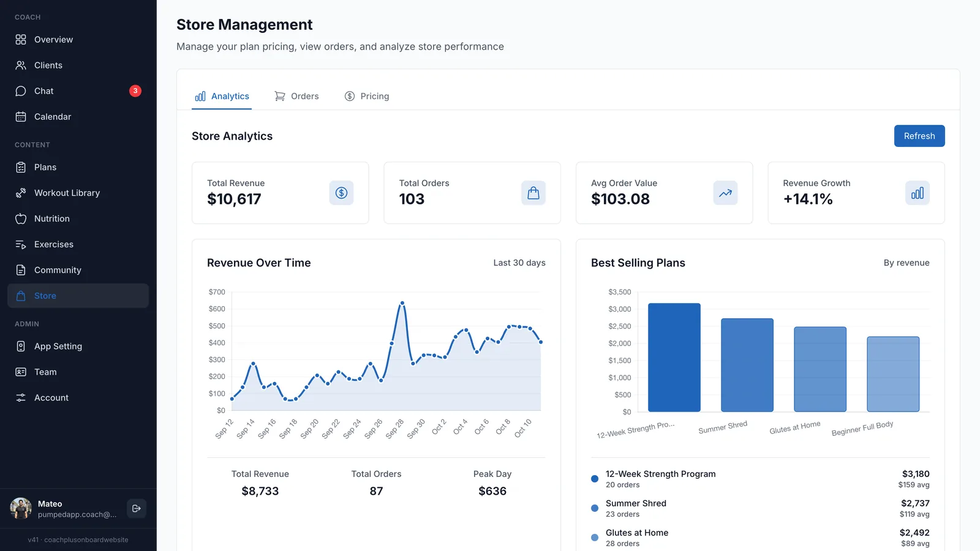Open the Pricing tab
This screenshot has height=551, width=980.
click(367, 96)
